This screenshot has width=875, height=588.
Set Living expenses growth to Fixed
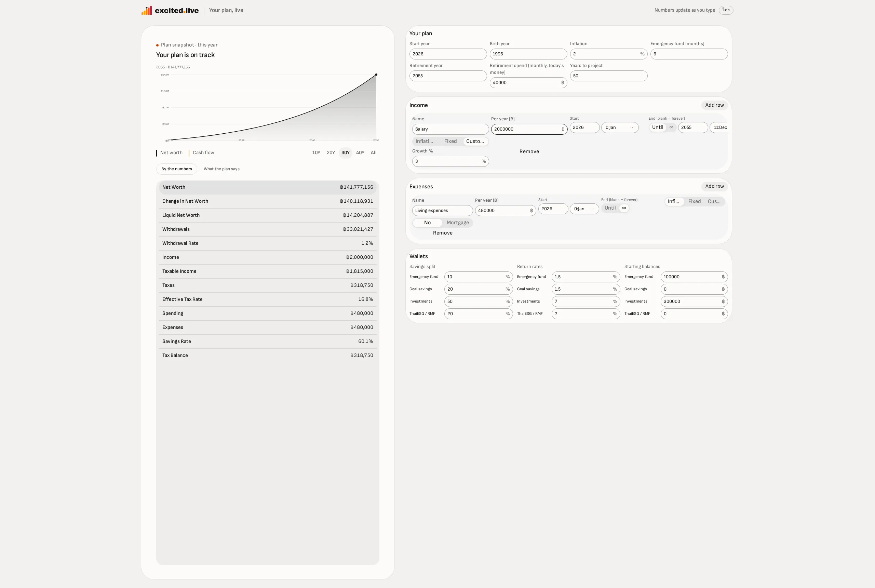coord(694,201)
